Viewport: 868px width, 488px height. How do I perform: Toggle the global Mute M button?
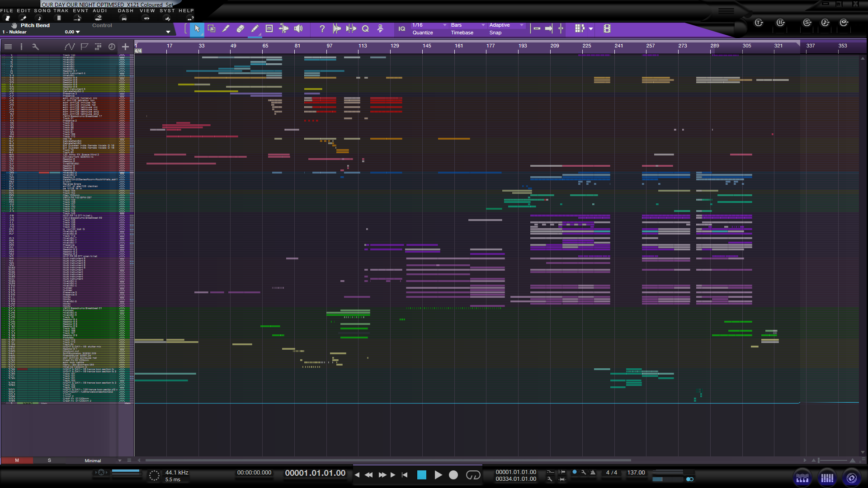click(x=17, y=460)
